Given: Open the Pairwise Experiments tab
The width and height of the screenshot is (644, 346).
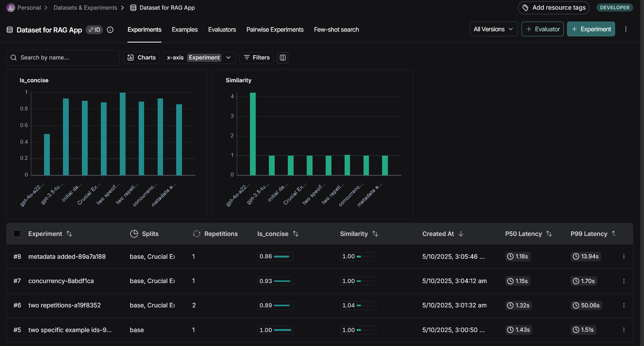Looking at the screenshot, I should [x=275, y=30].
